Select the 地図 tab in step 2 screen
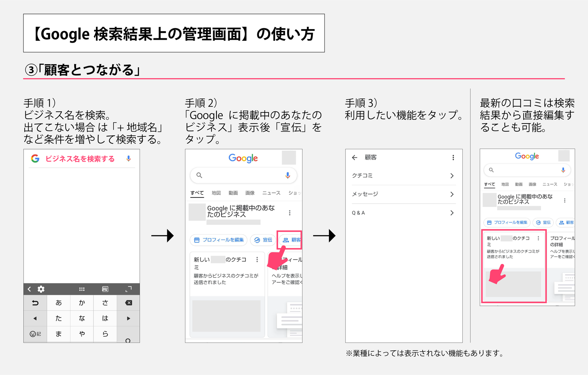 216,193
